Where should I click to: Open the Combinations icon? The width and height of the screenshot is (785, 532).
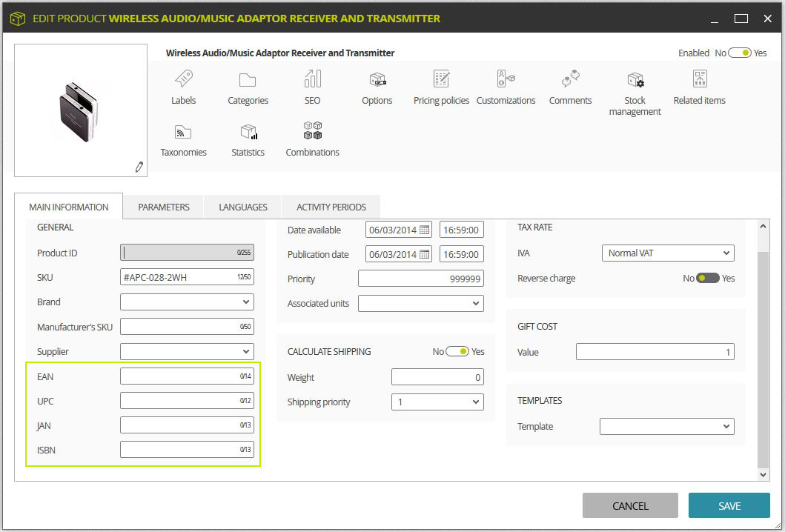pyautogui.click(x=312, y=130)
